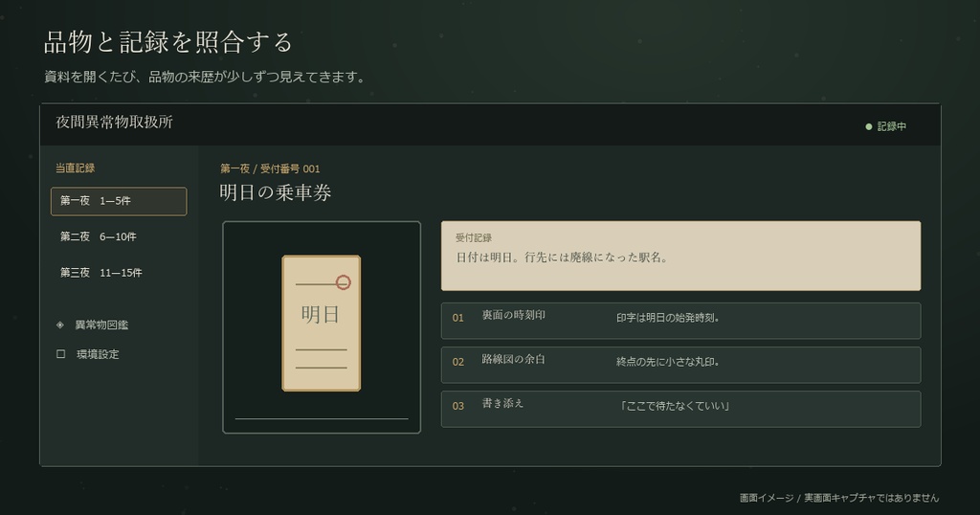Click the 当直記録 section heading
The image size is (980, 515).
click(x=75, y=168)
